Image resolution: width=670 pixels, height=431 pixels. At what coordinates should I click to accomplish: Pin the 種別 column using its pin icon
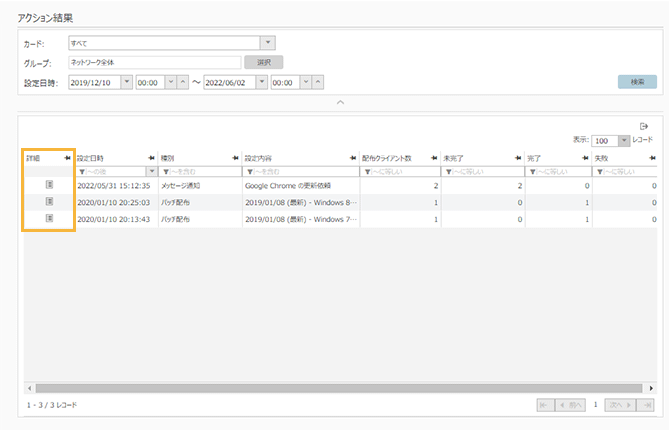tap(234, 158)
